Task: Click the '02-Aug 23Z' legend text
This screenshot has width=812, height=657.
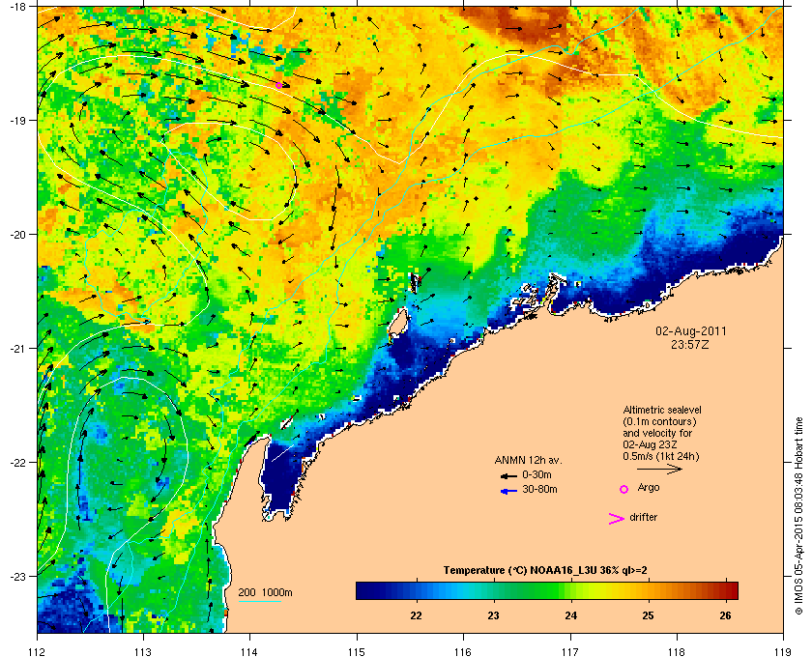Action: click(x=649, y=444)
